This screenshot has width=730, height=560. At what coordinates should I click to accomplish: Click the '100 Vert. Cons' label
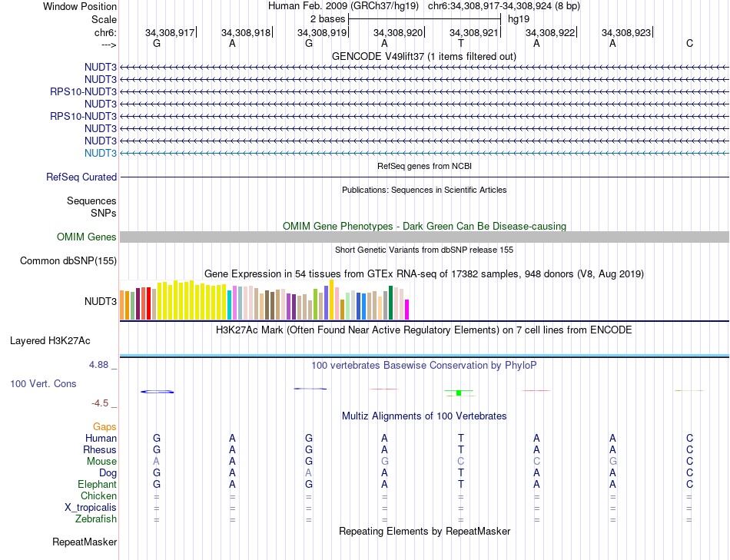tap(43, 383)
